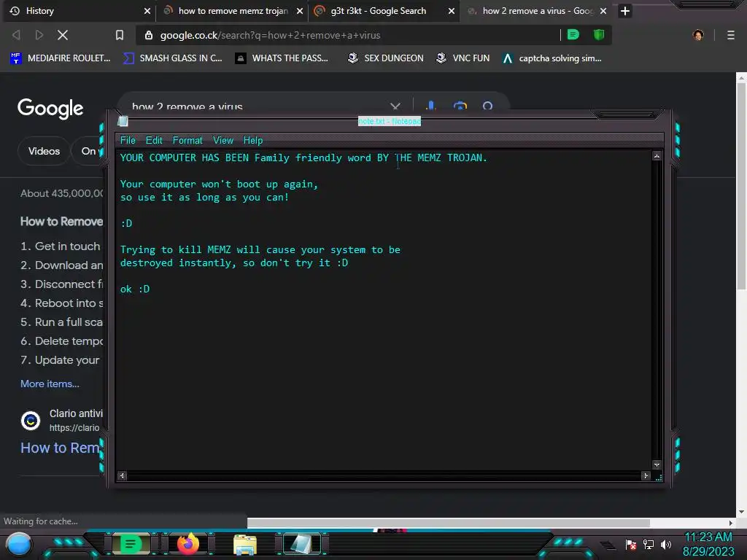Open the green shield extension icon
The width and height of the screenshot is (747, 560).
tap(599, 35)
